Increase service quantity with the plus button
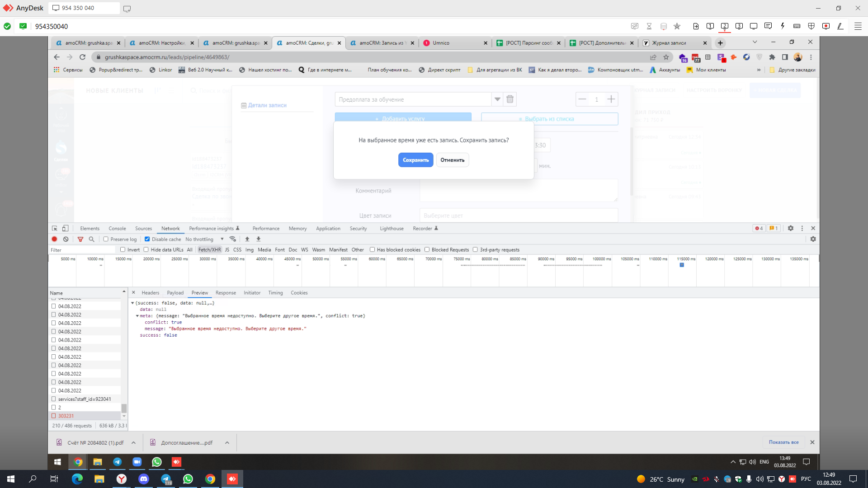This screenshot has width=868, height=488. coord(611,99)
